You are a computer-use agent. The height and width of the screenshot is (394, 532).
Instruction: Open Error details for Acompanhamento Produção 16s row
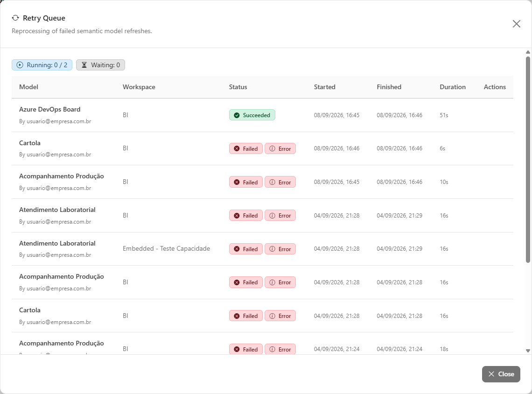tap(280, 282)
